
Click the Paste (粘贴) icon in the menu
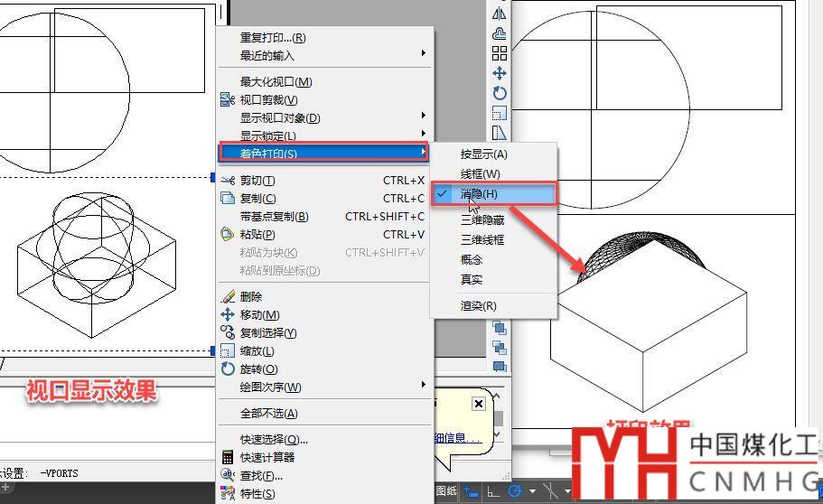pos(228,234)
